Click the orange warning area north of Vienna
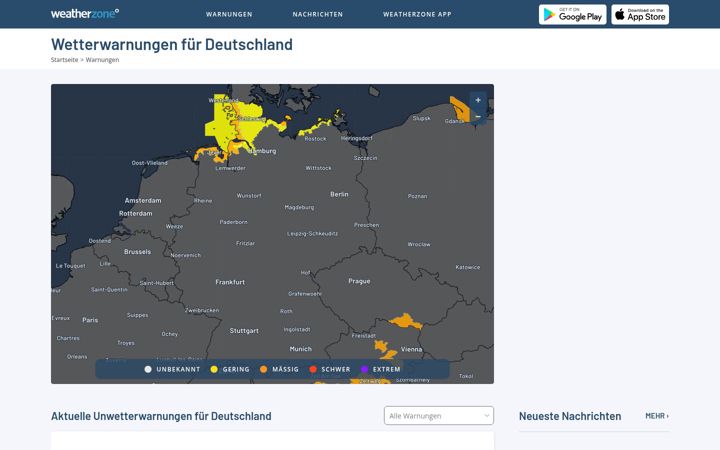Viewport: 720px width, 450px height. tap(406, 321)
